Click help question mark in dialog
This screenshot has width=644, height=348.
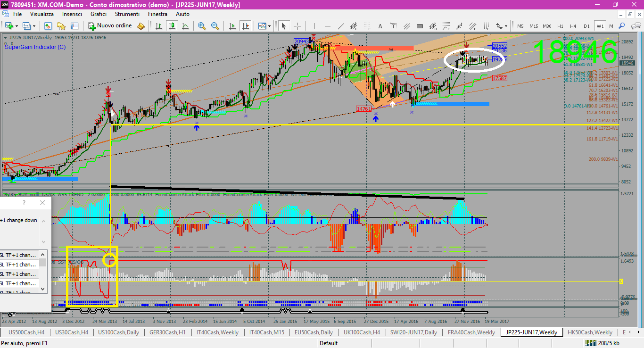point(24,203)
